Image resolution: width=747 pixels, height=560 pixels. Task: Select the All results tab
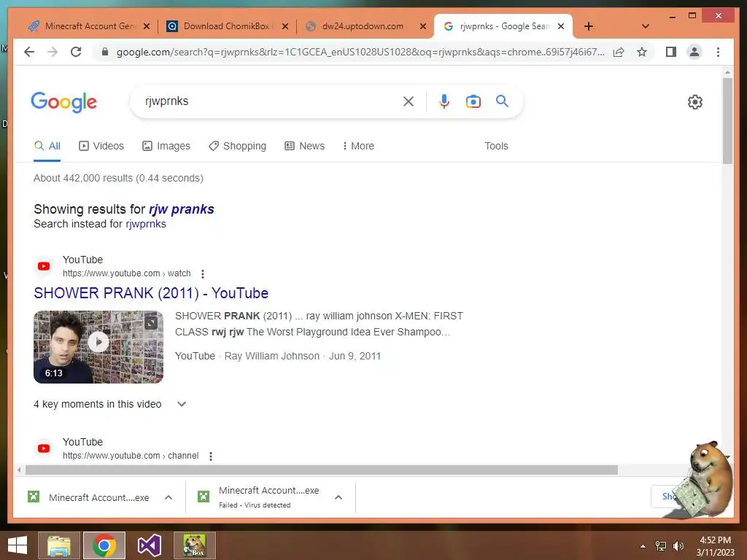[x=47, y=146]
